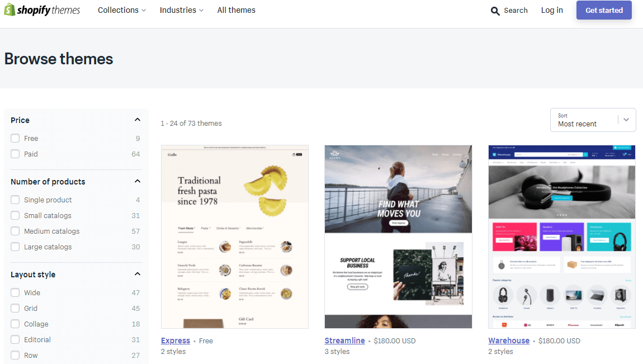Enable the Small catalogs filter
This screenshot has height=364, width=643.
click(x=15, y=215)
